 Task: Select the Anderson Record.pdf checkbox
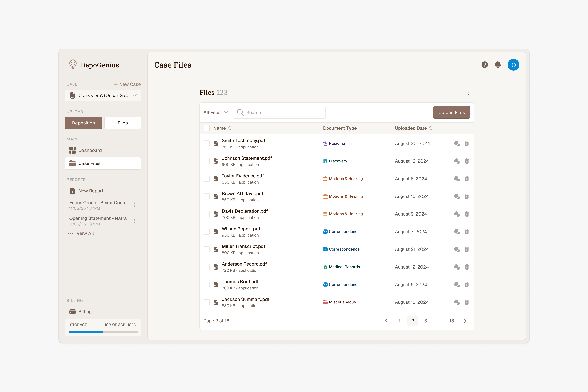pos(207,267)
